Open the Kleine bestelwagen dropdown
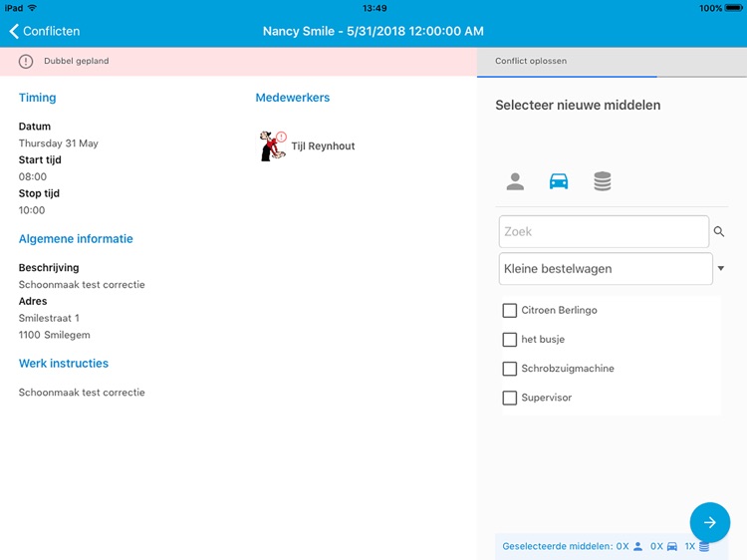 [x=606, y=269]
